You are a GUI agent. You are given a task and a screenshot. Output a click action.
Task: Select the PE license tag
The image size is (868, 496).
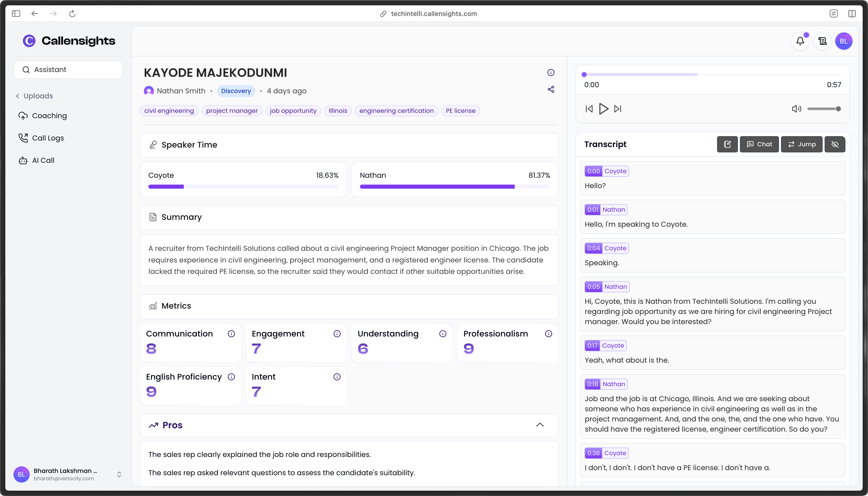[461, 111]
